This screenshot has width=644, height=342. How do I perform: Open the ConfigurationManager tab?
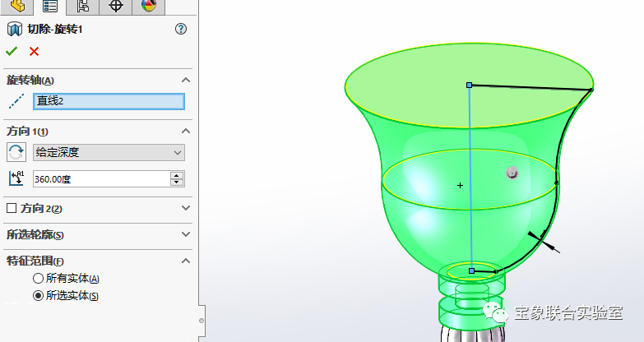83,6
